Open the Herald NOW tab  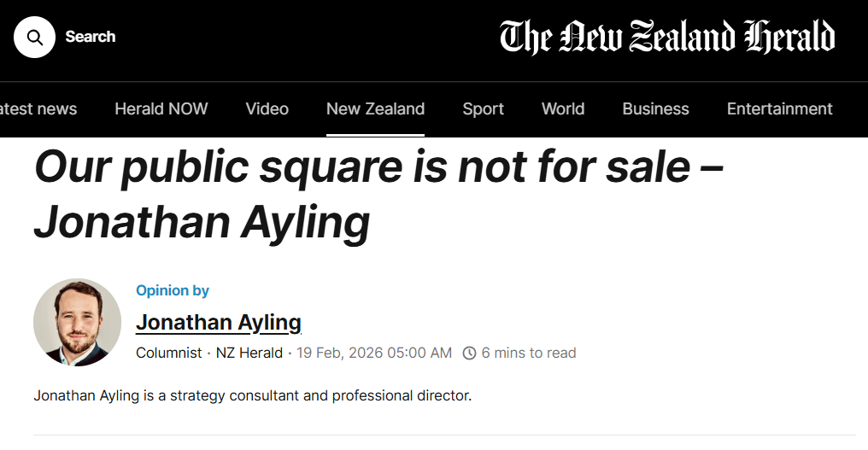161,108
